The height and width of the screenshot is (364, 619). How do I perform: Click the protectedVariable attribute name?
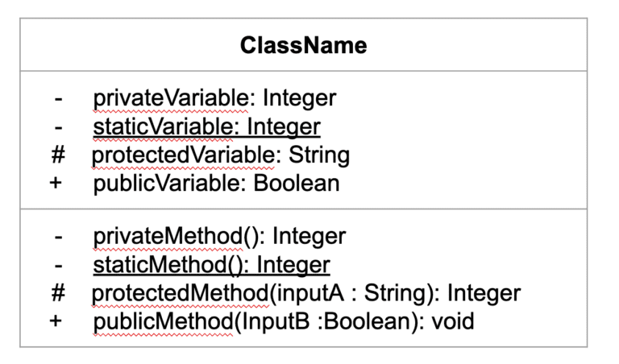click(x=182, y=155)
